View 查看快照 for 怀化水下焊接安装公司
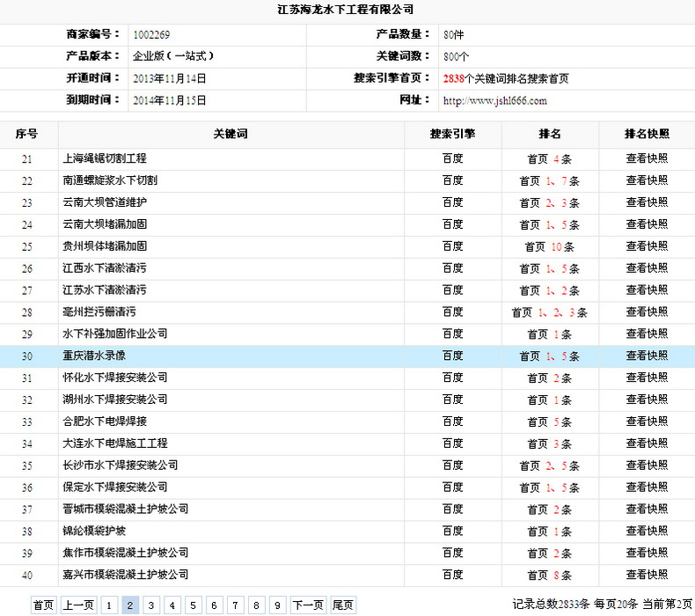 pyautogui.click(x=647, y=378)
